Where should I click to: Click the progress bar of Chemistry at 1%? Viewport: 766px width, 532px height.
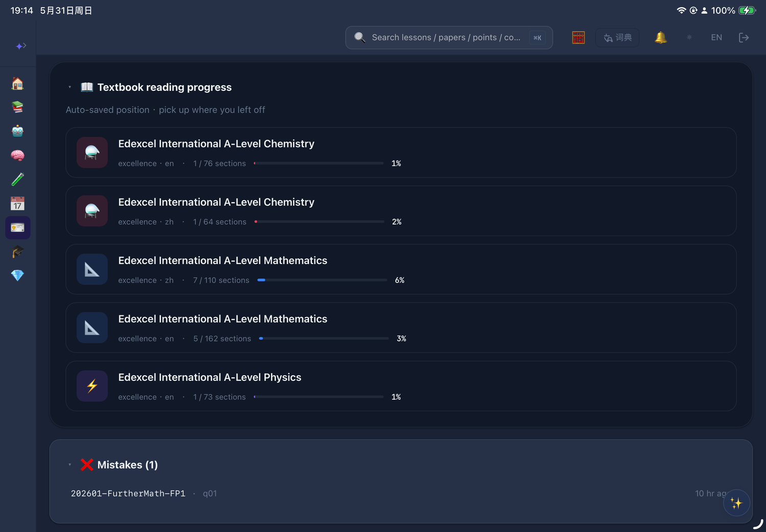(319, 163)
